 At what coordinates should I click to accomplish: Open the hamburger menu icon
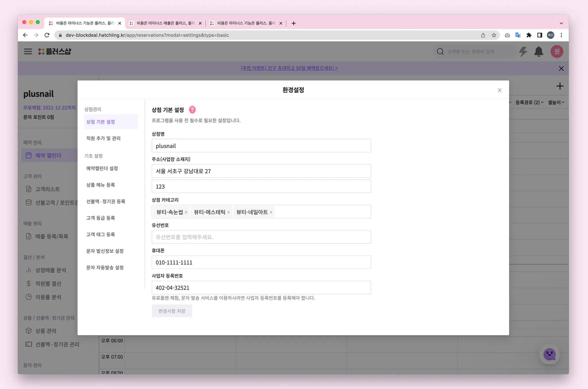28,51
